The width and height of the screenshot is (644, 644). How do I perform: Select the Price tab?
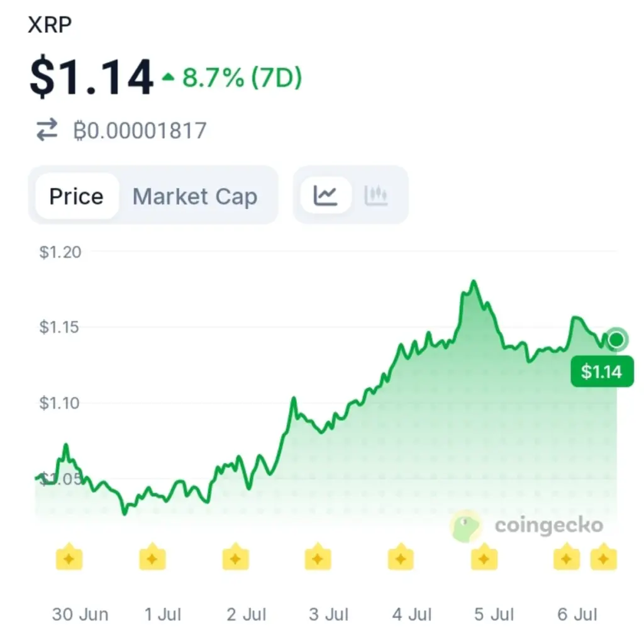coord(77,196)
